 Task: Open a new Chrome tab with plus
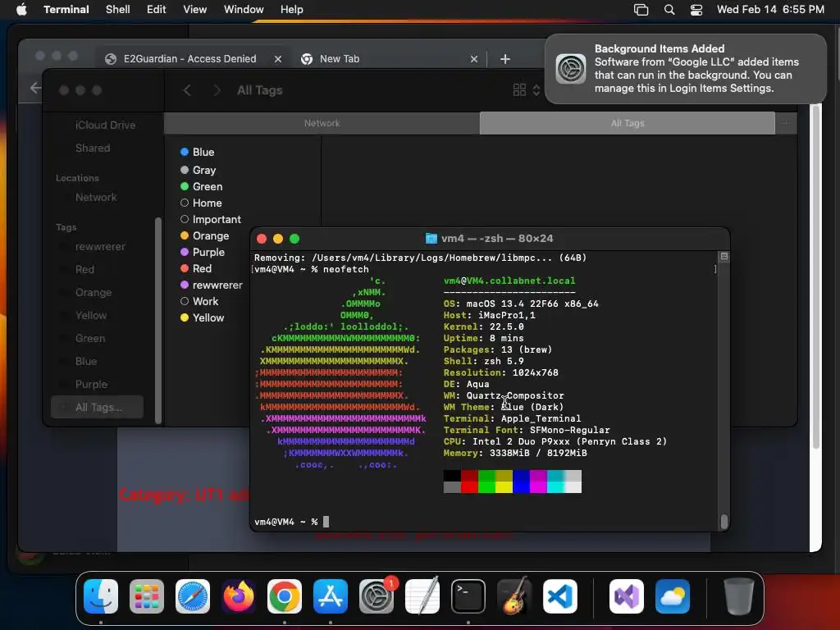(505, 59)
